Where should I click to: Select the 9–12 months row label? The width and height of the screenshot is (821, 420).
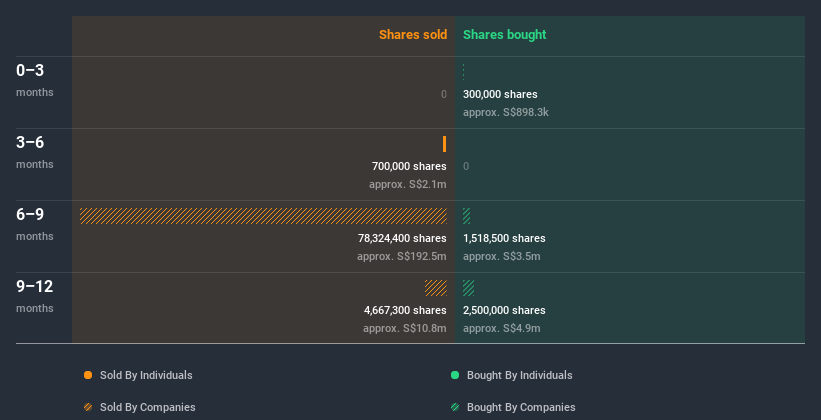pos(35,296)
